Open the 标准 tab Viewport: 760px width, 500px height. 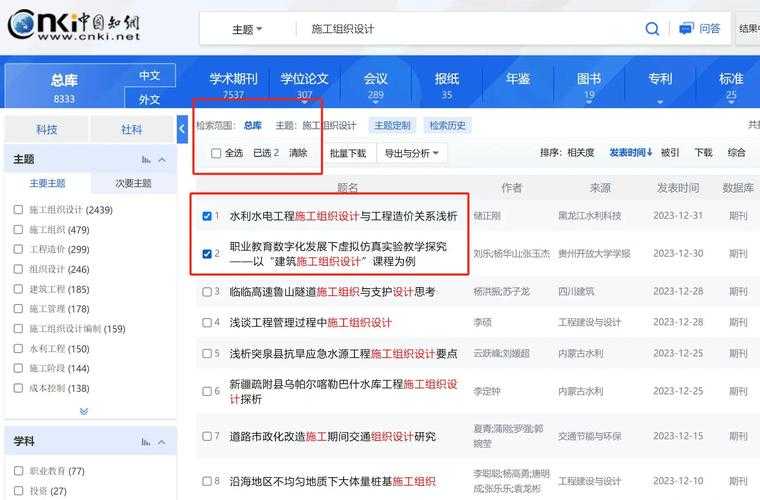coord(731,85)
